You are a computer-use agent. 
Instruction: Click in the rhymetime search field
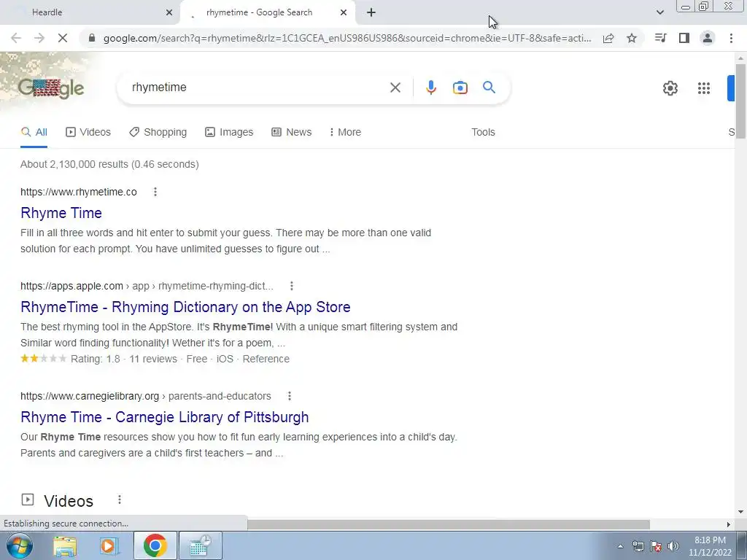pyautogui.click(x=258, y=87)
